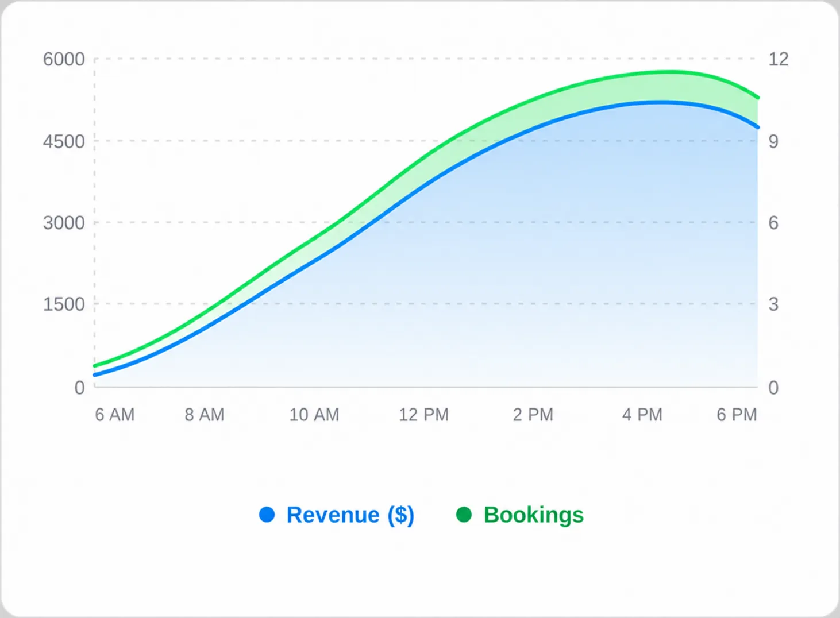Select the 12 PM axis label
This screenshot has height=618, width=840.
click(424, 415)
